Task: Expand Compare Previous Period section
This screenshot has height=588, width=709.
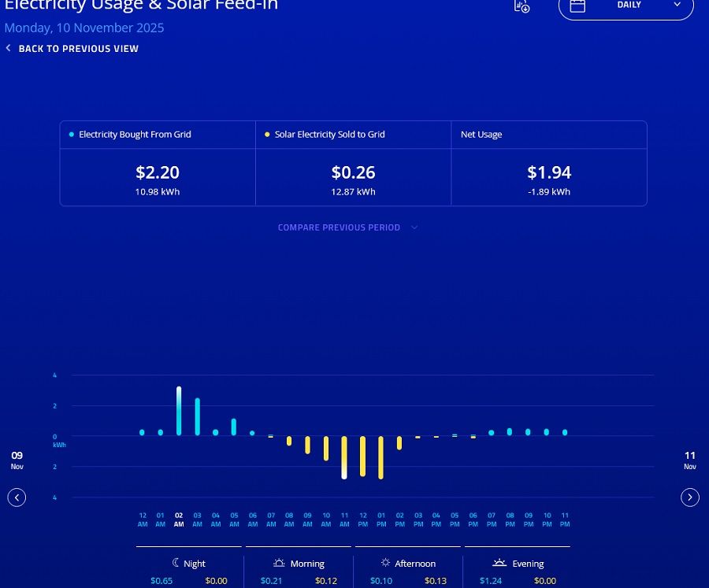Action: pos(339,227)
